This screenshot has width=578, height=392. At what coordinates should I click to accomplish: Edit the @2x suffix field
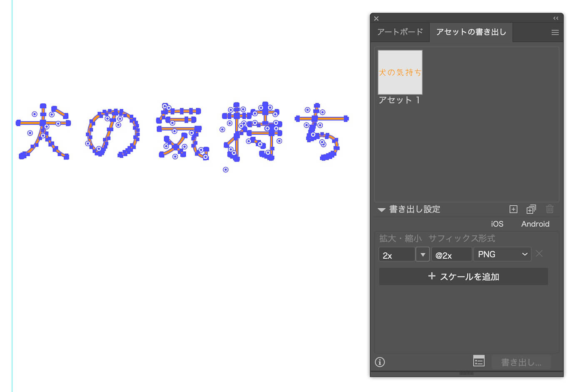[451, 255]
